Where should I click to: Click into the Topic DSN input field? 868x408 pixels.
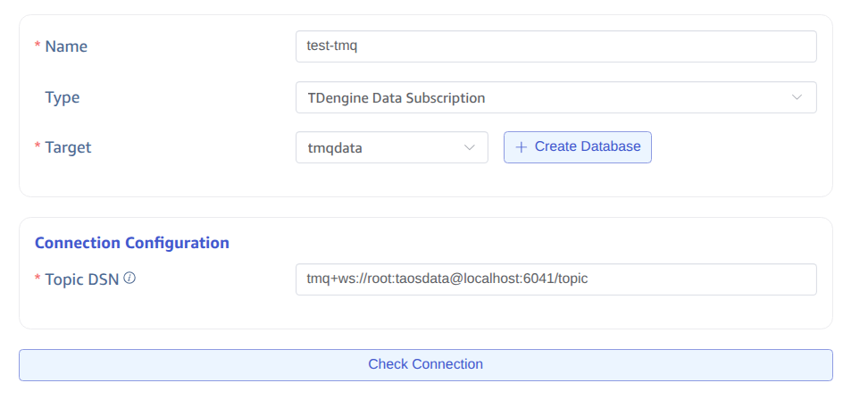697,279
